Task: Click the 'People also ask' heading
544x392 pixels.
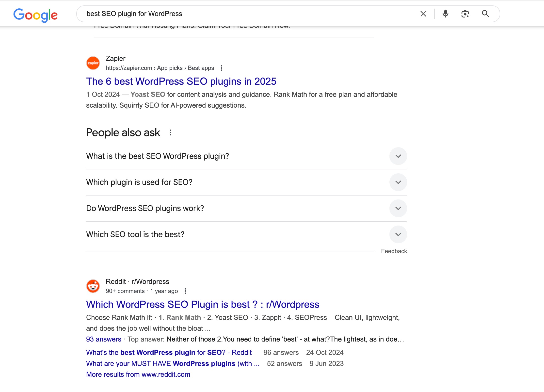Action: pos(123,133)
